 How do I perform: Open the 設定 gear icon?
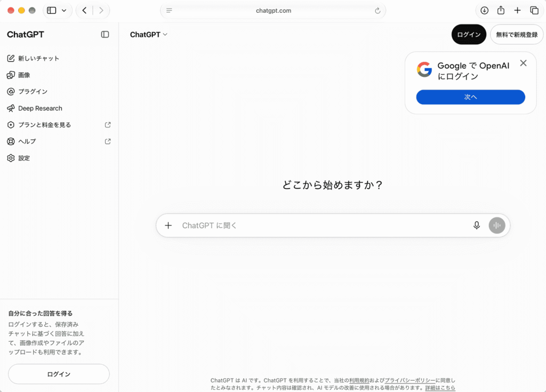pos(11,158)
